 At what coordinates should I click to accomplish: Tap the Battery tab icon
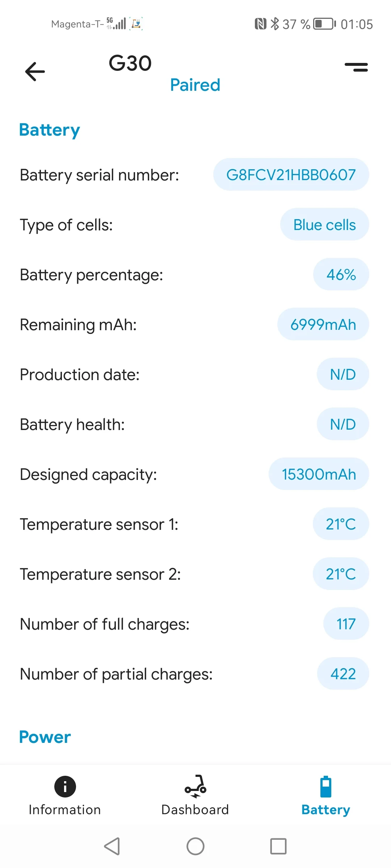click(x=326, y=786)
